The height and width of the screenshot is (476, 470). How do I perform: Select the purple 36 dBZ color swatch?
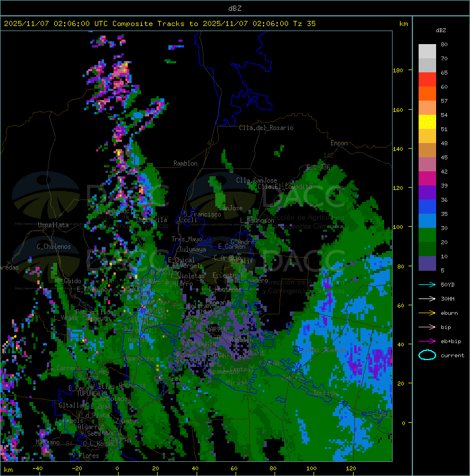coord(427,193)
